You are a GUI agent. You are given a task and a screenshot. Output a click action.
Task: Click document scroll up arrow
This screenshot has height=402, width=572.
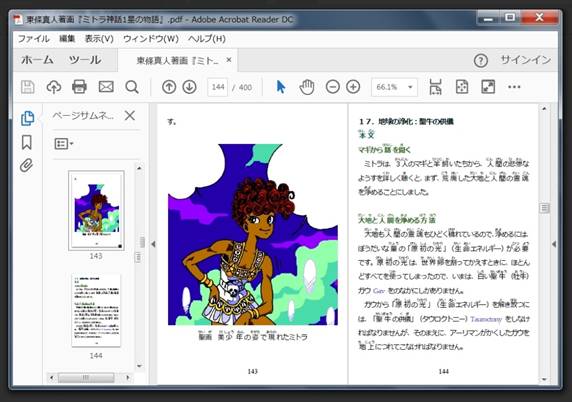[x=544, y=108]
